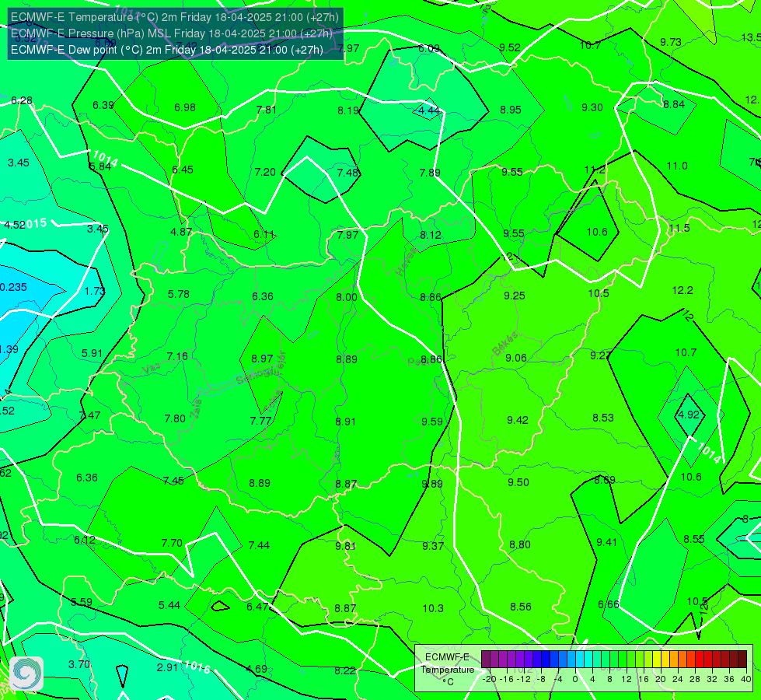Viewport: 761px width, 700px height.
Task: Click the 6.98 grid value
Action: [x=185, y=107]
